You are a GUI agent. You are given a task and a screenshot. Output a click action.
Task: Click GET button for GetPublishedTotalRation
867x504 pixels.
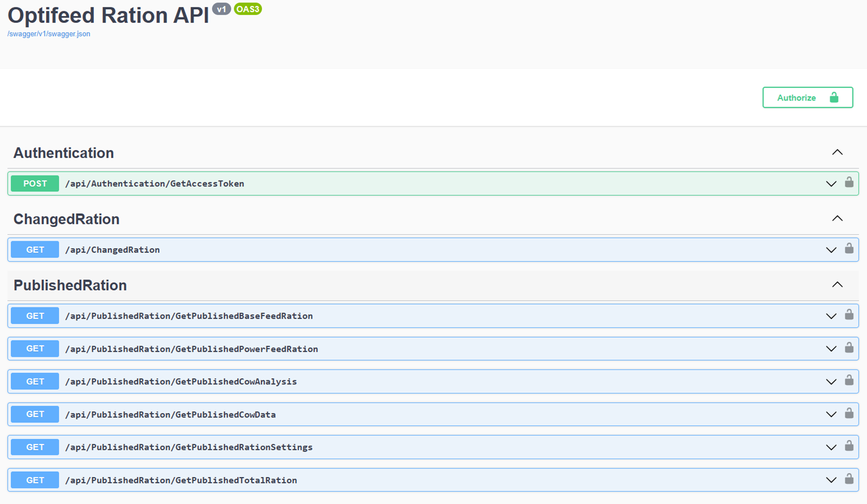tap(35, 480)
